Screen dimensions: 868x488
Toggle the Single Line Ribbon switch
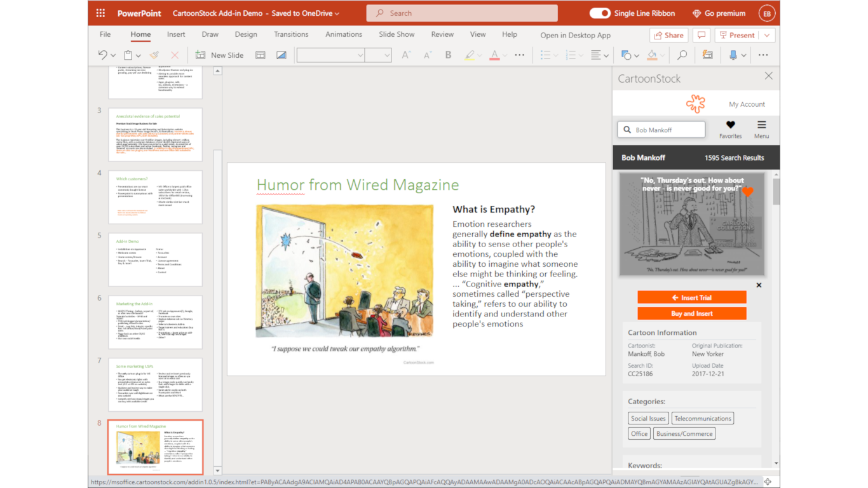599,13
